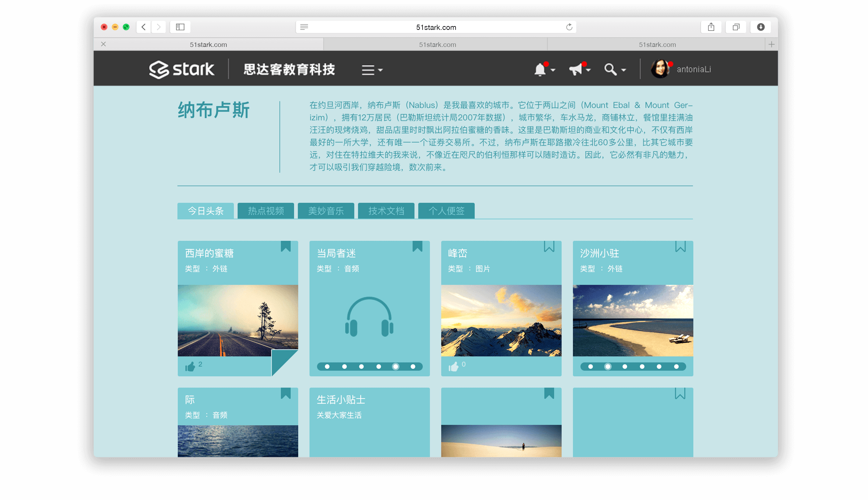The width and height of the screenshot is (868, 500).
Task: Open the 峰峦 card title
Action: 458,253
